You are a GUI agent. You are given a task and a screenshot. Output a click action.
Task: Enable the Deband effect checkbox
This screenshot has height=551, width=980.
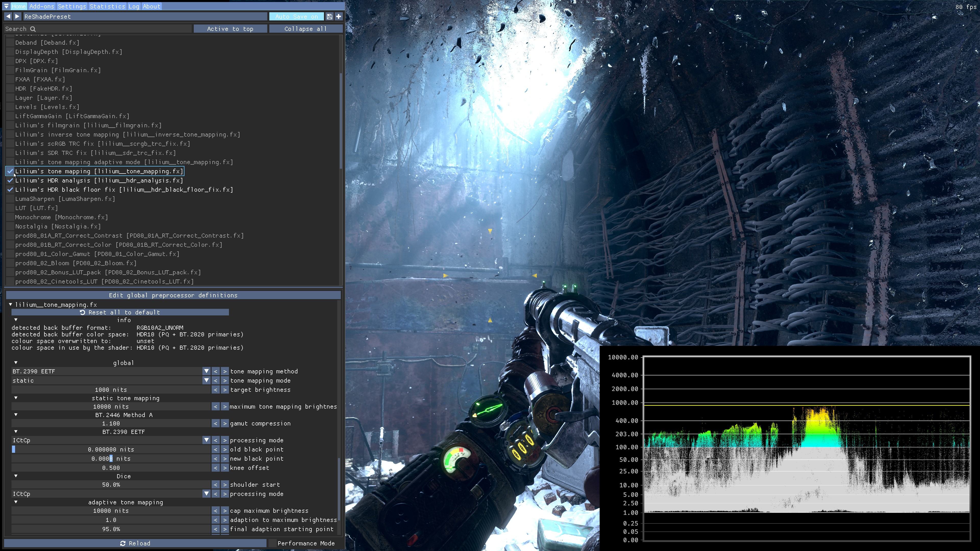(10, 43)
